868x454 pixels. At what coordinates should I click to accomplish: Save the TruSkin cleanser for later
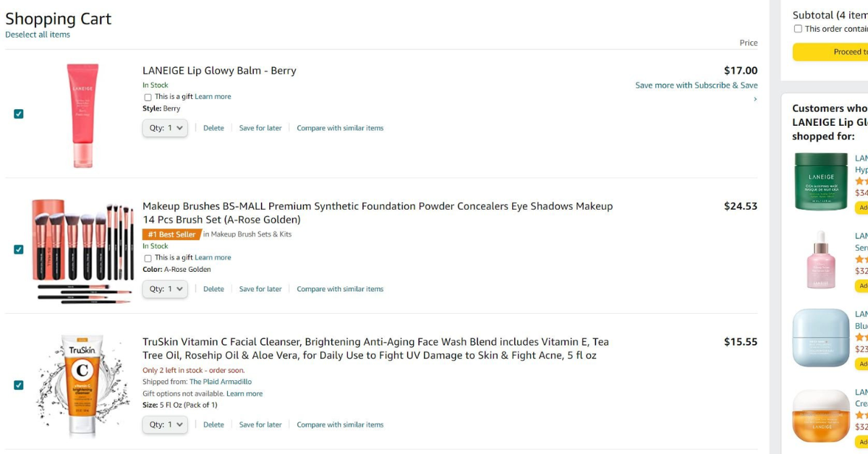(260, 425)
